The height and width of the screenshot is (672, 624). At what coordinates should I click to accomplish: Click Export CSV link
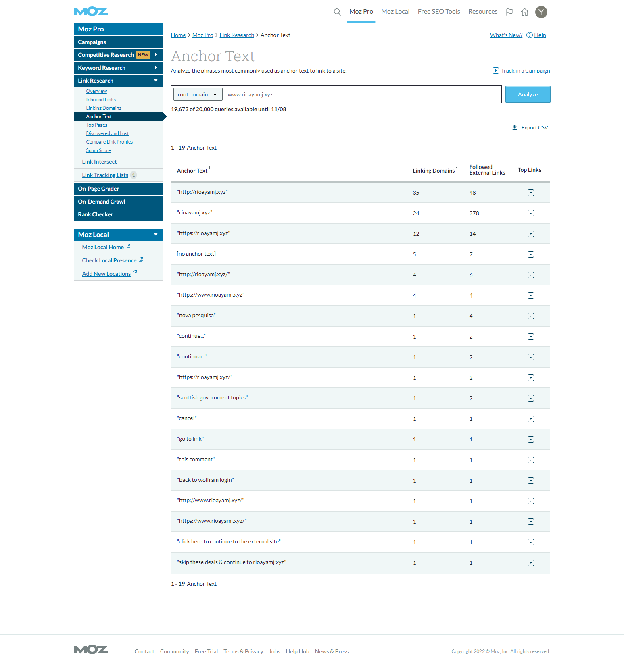(x=534, y=127)
